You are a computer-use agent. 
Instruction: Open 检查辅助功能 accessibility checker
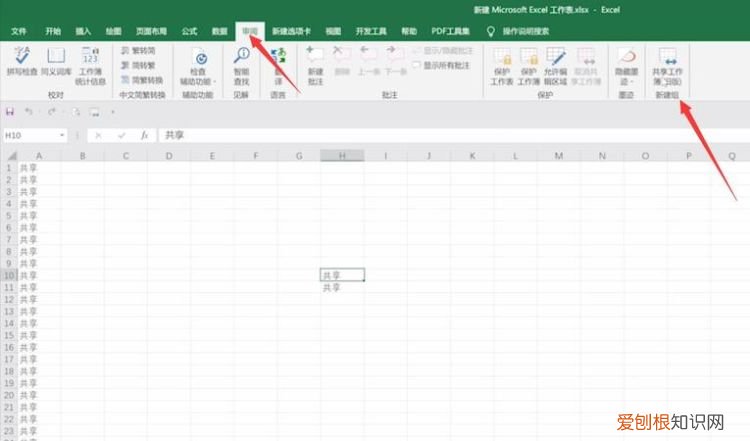(198, 66)
